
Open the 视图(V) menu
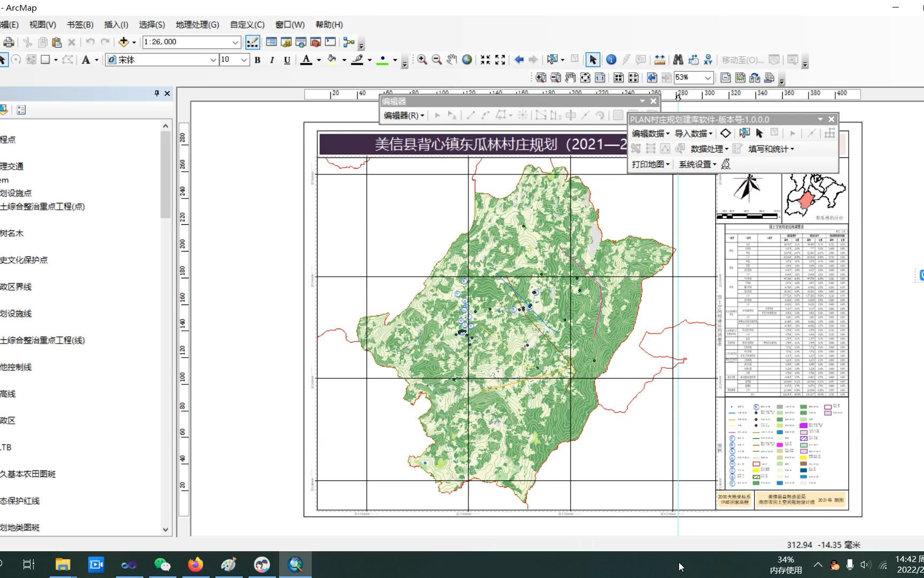pyautogui.click(x=43, y=25)
